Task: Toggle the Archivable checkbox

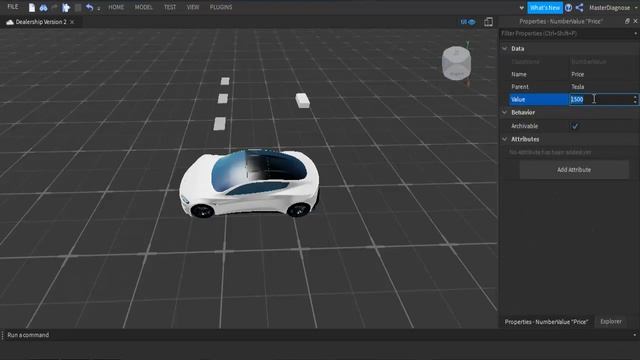Action: (x=574, y=127)
